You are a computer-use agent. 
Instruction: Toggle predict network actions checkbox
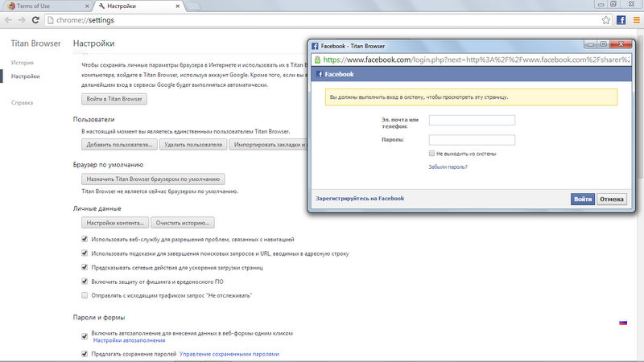(85, 267)
